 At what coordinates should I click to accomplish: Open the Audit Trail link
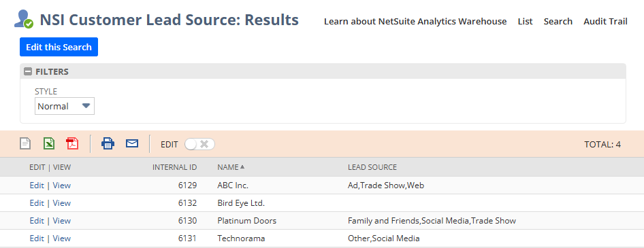click(x=605, y=21)
